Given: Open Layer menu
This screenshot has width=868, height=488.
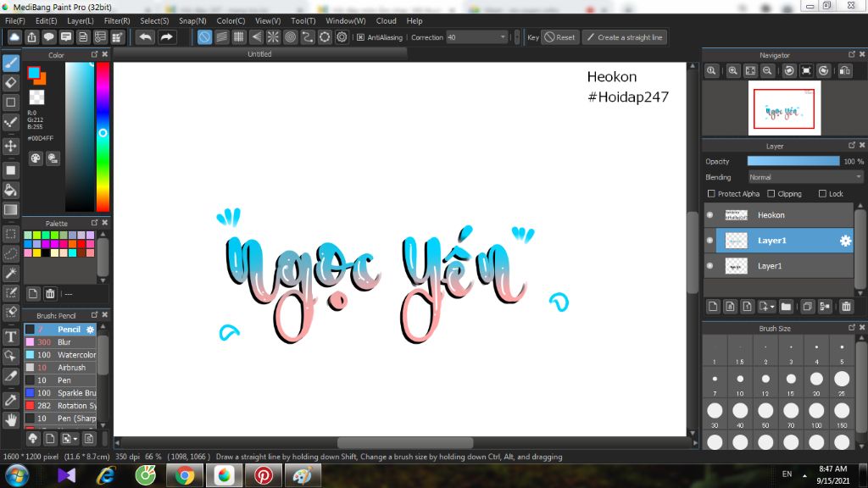Looking at the screenshot, I should (x=81, y=20).
